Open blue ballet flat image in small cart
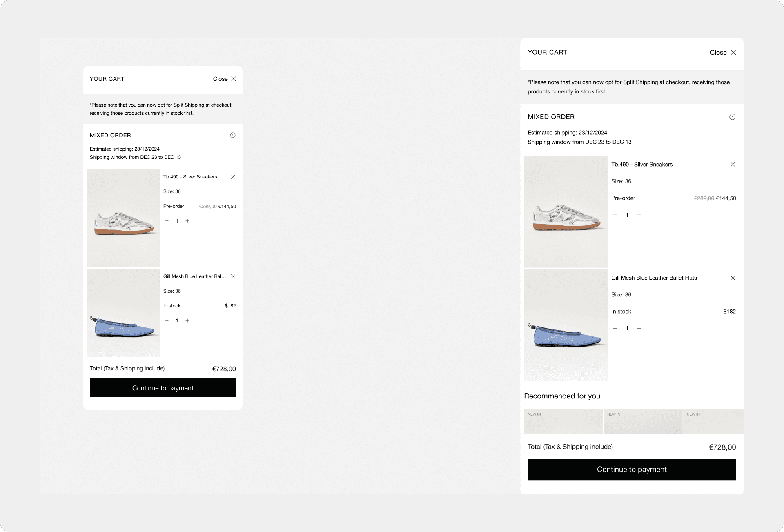 tap(123, 313)
